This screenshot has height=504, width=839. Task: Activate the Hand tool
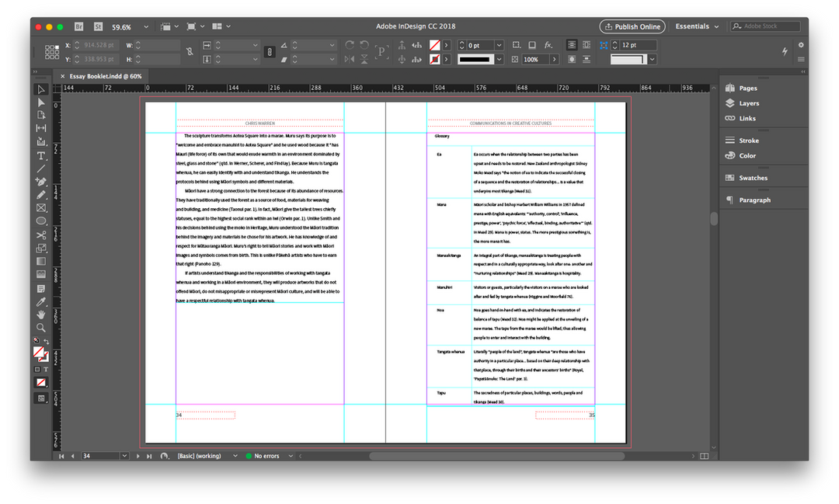point(41,315)
